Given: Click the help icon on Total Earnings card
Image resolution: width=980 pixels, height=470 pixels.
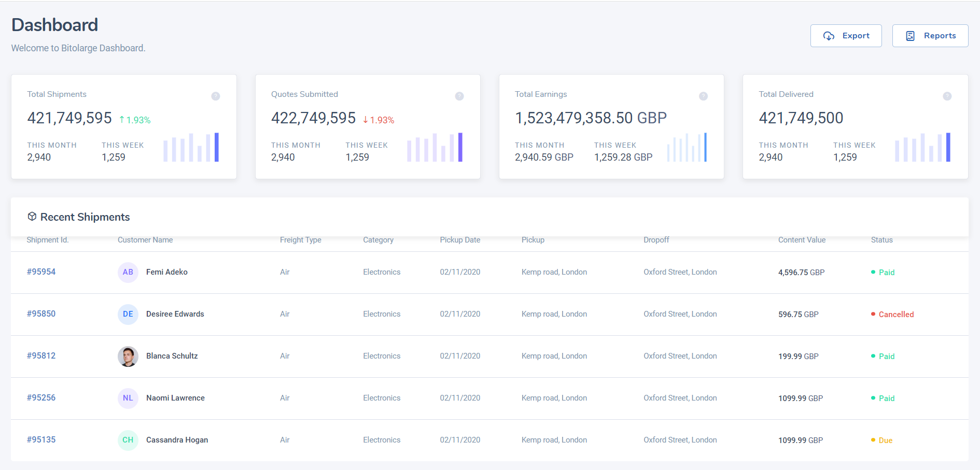Looking at the screenshot, I should [x=703, y=96].
